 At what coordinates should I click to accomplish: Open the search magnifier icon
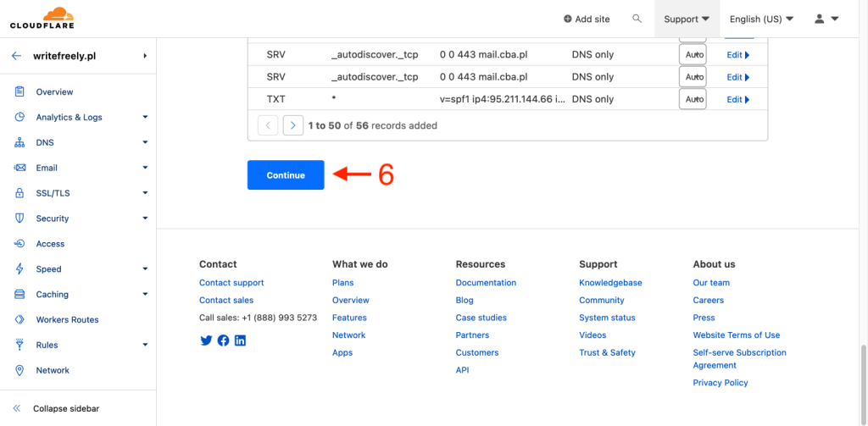coord(637,19)
